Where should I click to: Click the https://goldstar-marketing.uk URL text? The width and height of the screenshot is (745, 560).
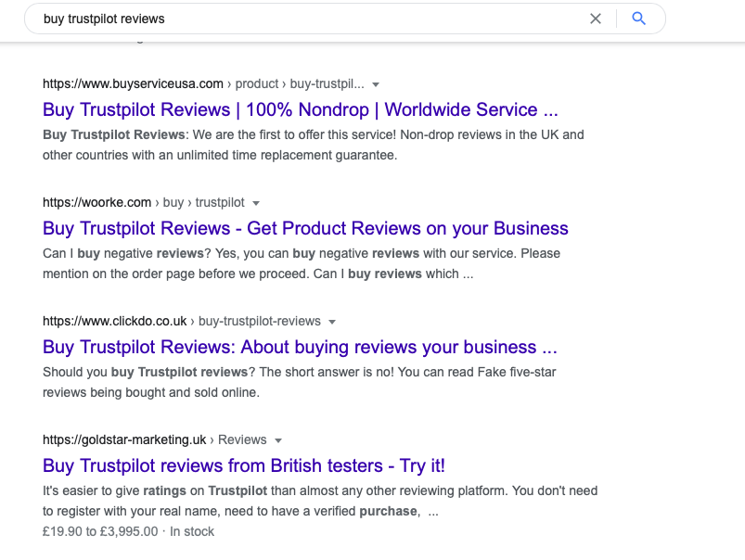pyautogui.click(x=124, y=440)
